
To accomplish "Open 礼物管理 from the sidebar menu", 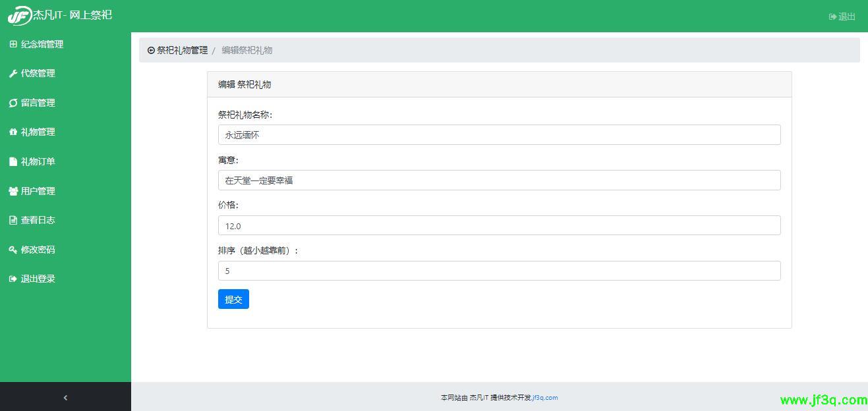I will (38, 132).
